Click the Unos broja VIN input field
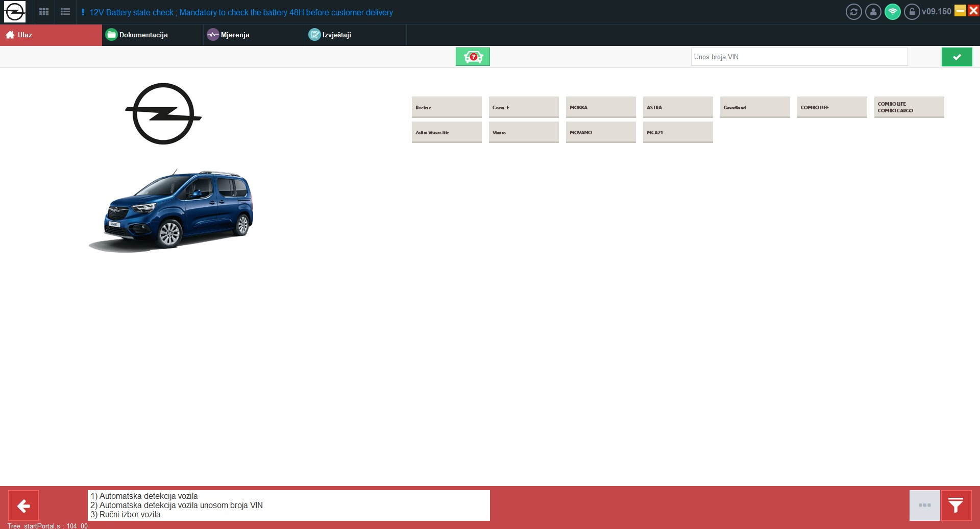 pyautogui.click(x=799, y=57)
